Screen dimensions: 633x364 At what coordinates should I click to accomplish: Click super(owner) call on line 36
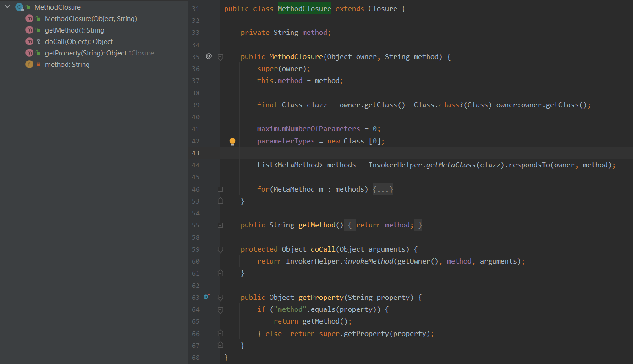(284, 69)
